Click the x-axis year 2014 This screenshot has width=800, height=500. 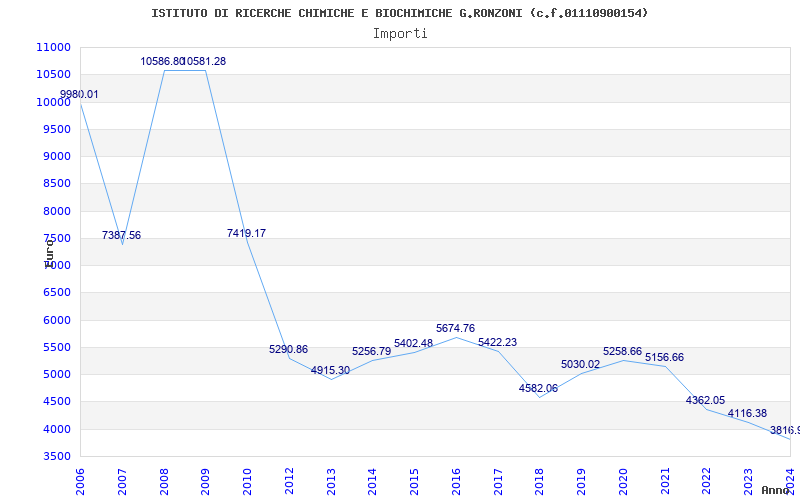(x=372, y=482)
